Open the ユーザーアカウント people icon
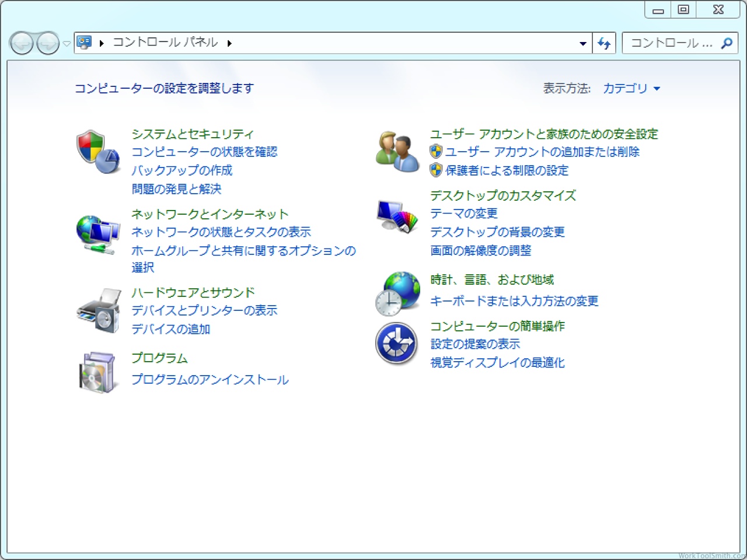 coord(397,152)
